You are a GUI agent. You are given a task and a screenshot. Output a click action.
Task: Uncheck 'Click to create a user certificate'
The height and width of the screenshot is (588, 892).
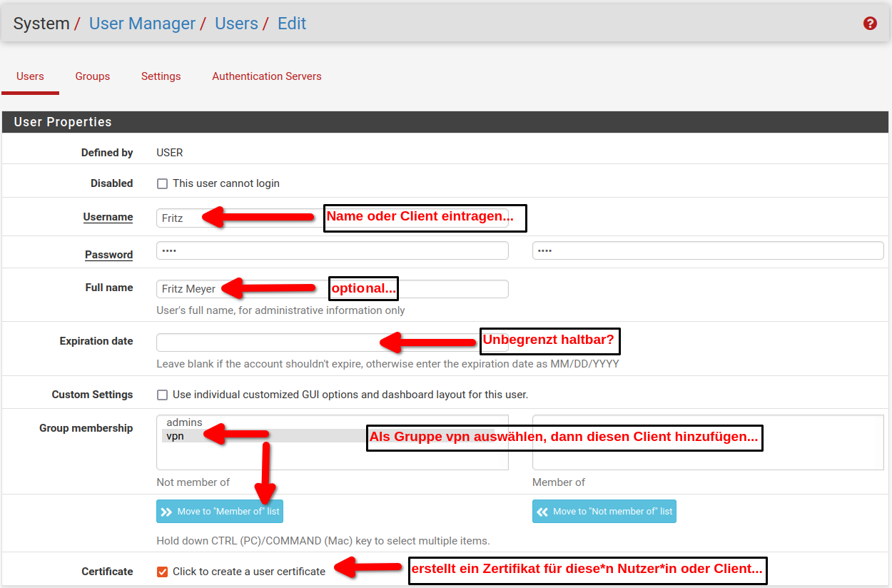pyautogui.click(x=162, y=572)
